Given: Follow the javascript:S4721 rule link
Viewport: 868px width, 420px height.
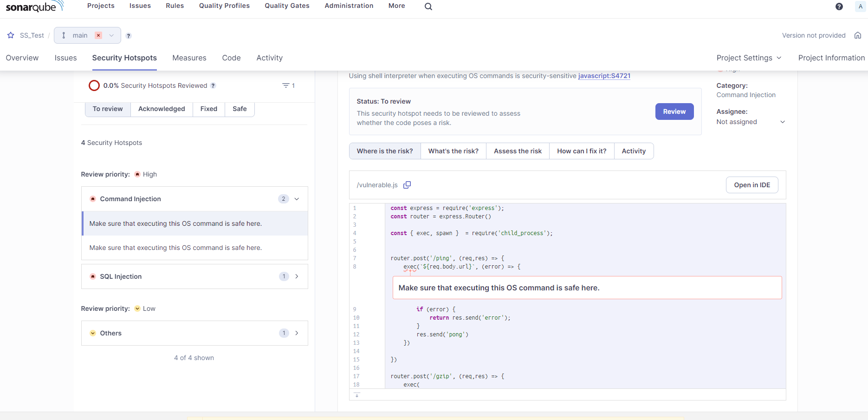Looking at the screenshot, I should (604, 76).
